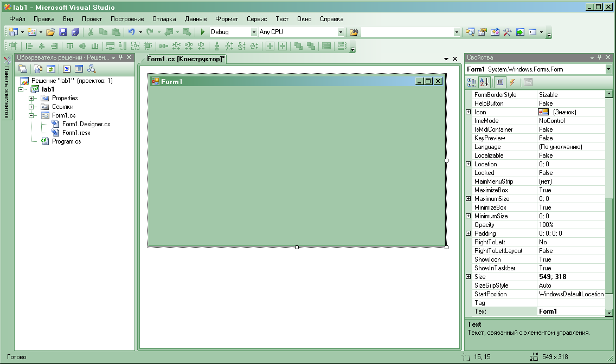Click the Find in Files binoculars-folder icon

tap(354, 32)
